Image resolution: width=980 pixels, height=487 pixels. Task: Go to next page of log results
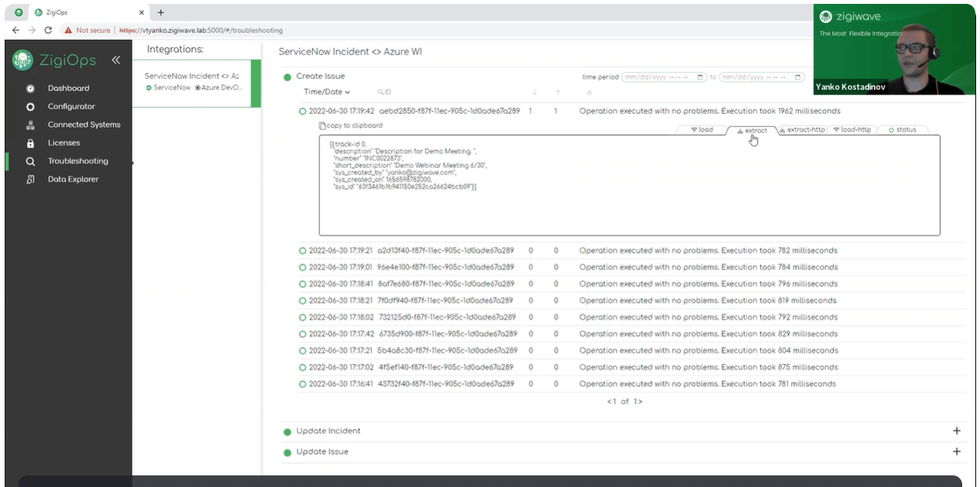[640, 402]
